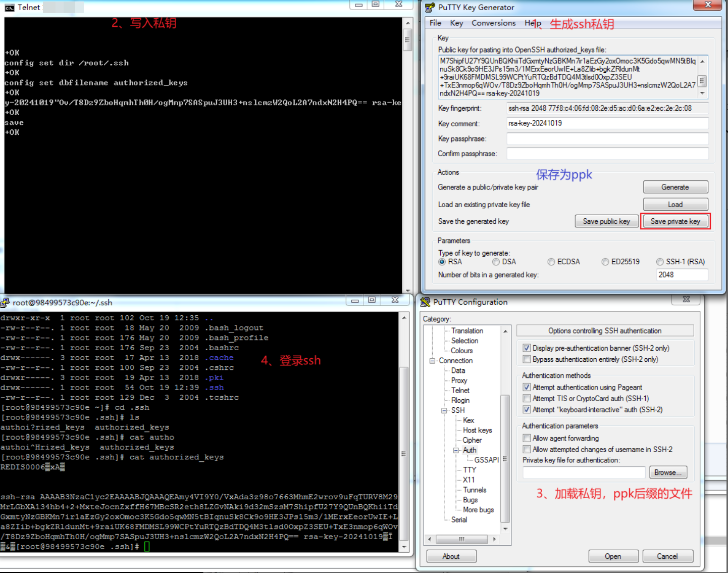Uncheck Attempt authentication using Pageant

click(x=527, y=387)
